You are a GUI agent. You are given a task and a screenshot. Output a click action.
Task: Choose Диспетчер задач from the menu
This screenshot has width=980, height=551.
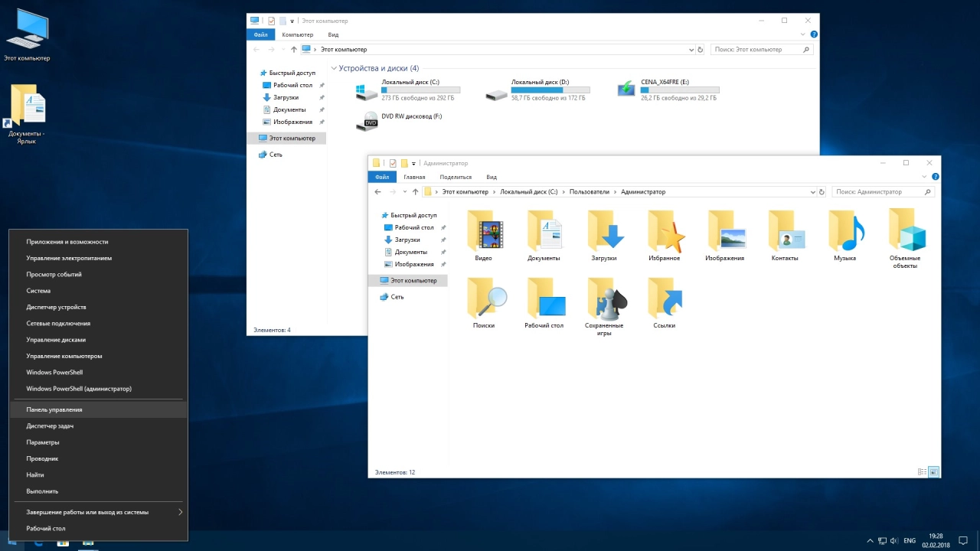coord(100,426)
